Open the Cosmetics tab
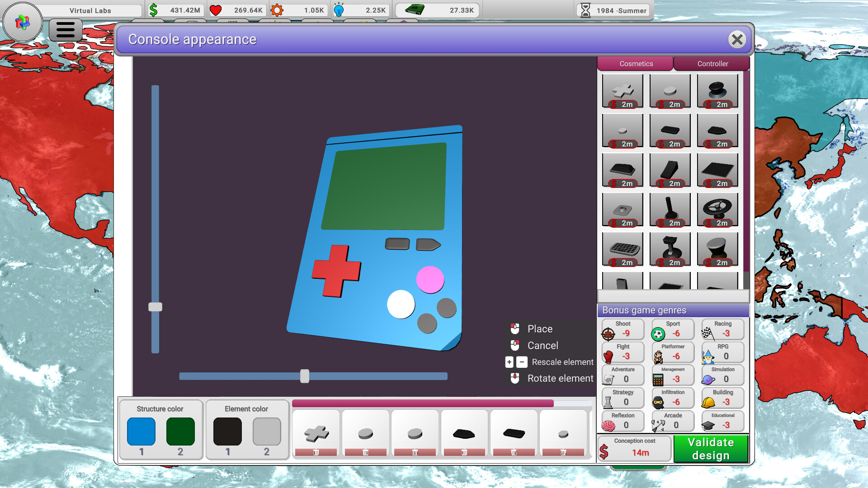This screenshot has width=868, height=488. [635, 64]
